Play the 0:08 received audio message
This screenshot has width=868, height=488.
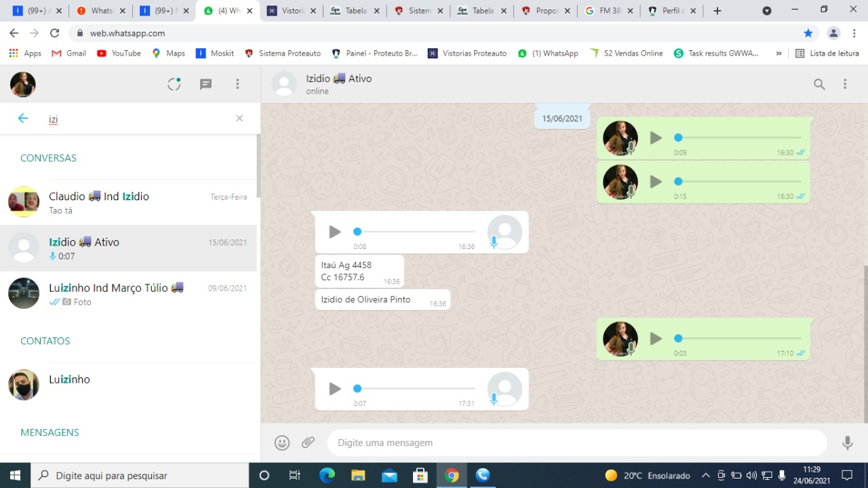(x=334, y=232)
